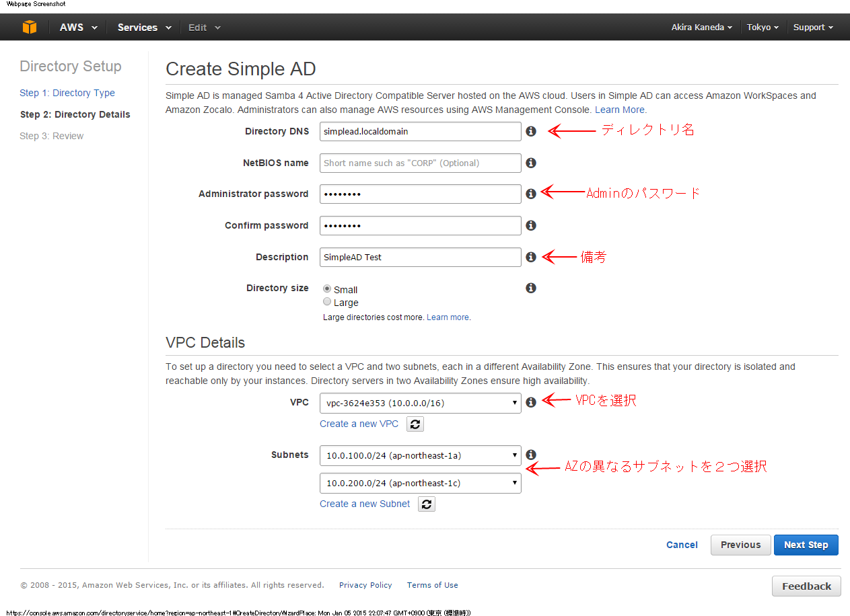Viewport: 850px width, 616px height.
Task: Click info icon beside NetBIOS name field
Action: [531, 163]
